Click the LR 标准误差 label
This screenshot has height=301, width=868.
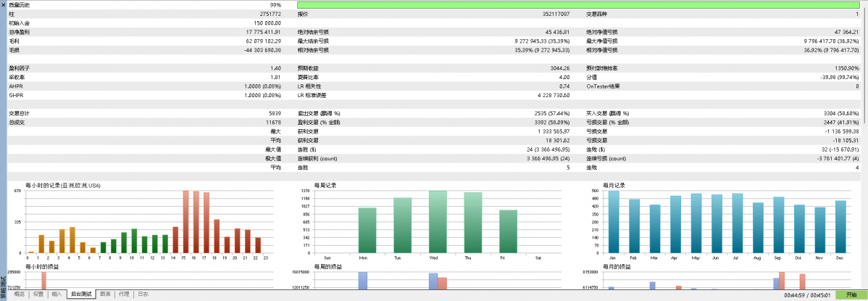pos(312,95)
